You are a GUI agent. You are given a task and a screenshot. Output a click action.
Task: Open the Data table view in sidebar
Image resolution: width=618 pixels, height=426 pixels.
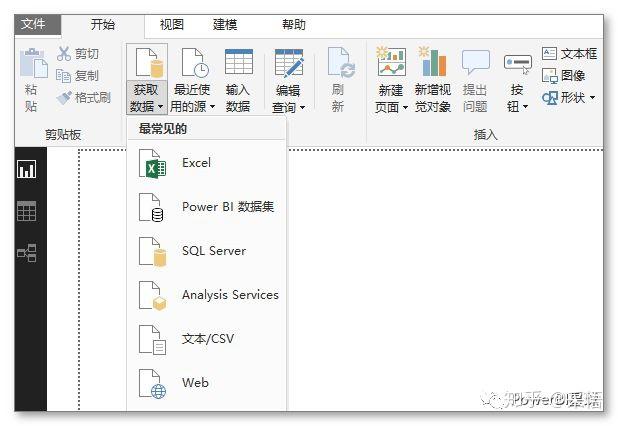[26, 211]
